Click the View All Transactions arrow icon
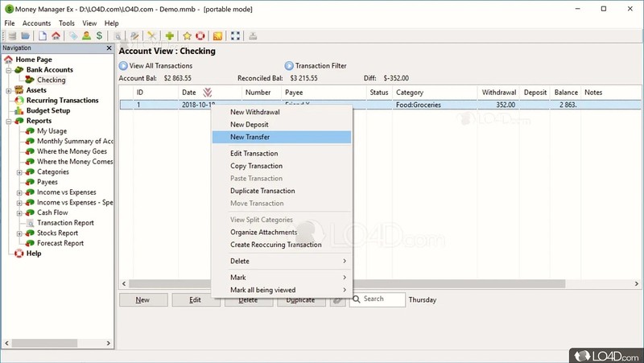The image size is (644, 363). click(x=123, y=66)
